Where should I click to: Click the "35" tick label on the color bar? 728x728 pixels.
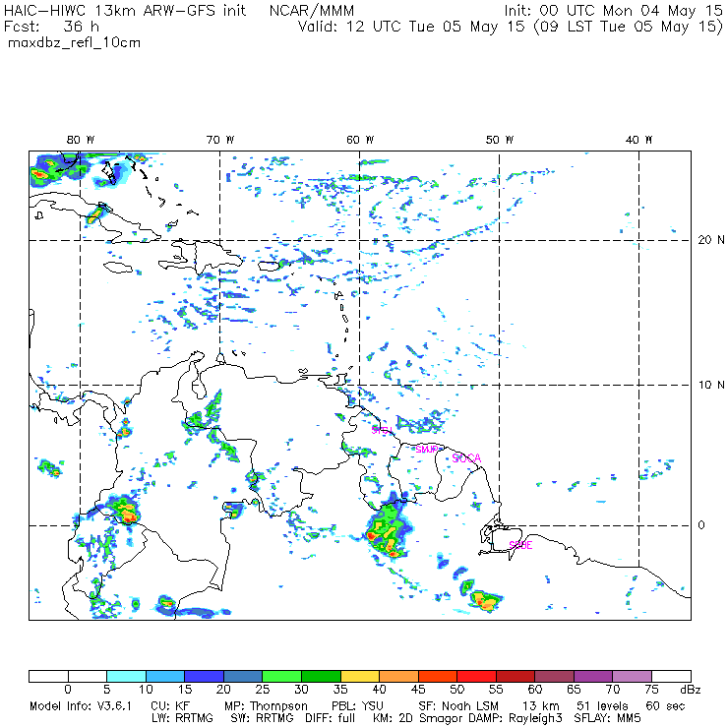340,690
